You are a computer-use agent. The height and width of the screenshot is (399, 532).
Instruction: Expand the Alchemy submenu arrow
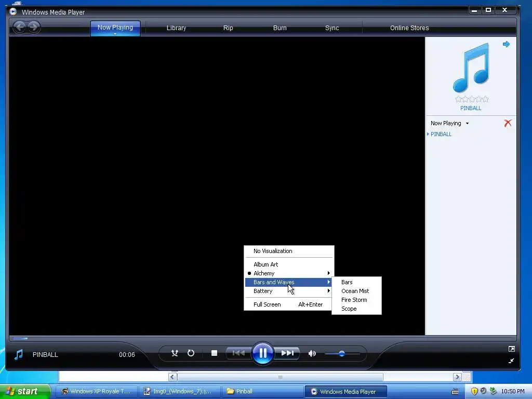328,273
